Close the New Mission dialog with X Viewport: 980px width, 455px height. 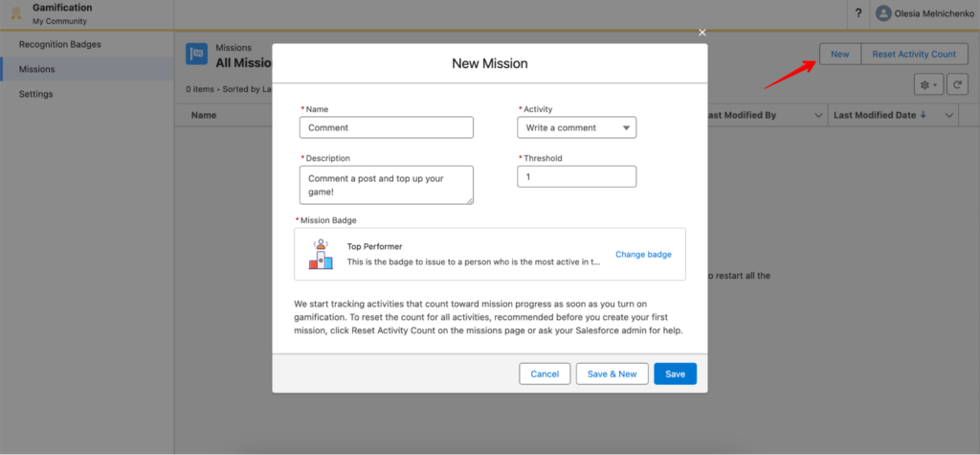click(702, 33)
